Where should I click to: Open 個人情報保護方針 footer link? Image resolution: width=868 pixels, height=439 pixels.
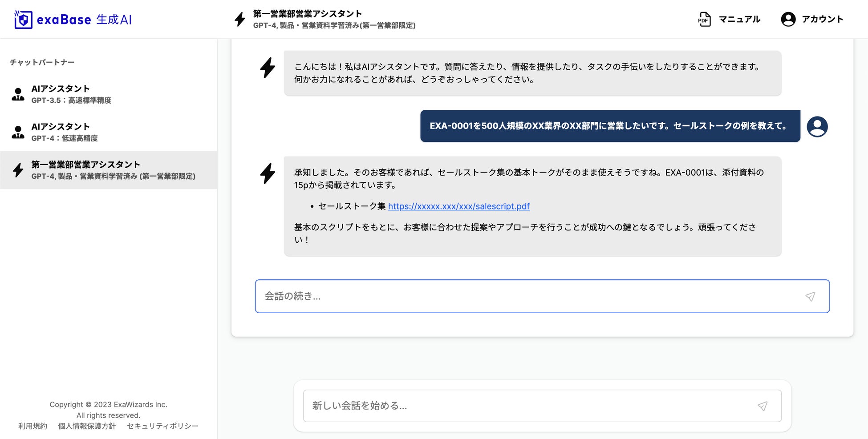[87, 426]
